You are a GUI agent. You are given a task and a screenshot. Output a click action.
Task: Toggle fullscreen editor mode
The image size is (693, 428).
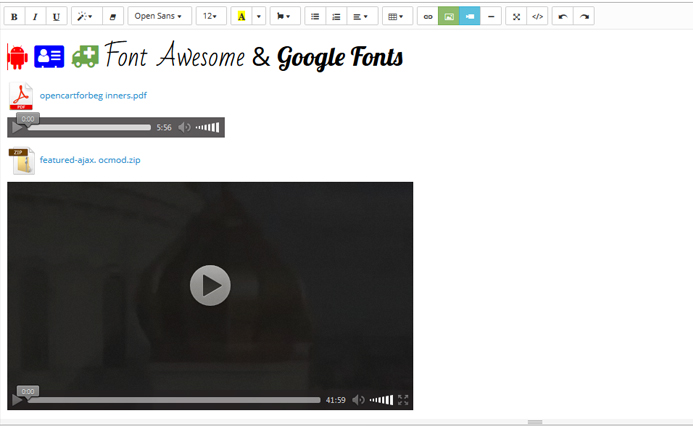pos(516,16)
